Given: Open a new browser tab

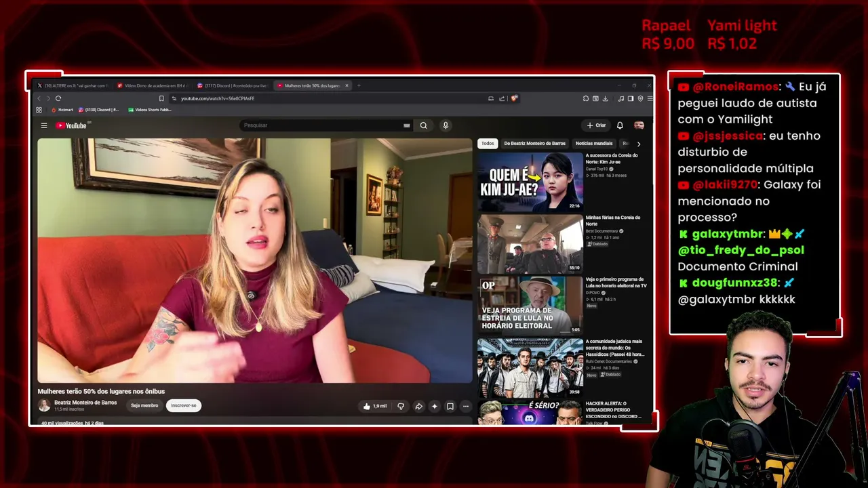Looking at the screenshot, I should [359, 85].
